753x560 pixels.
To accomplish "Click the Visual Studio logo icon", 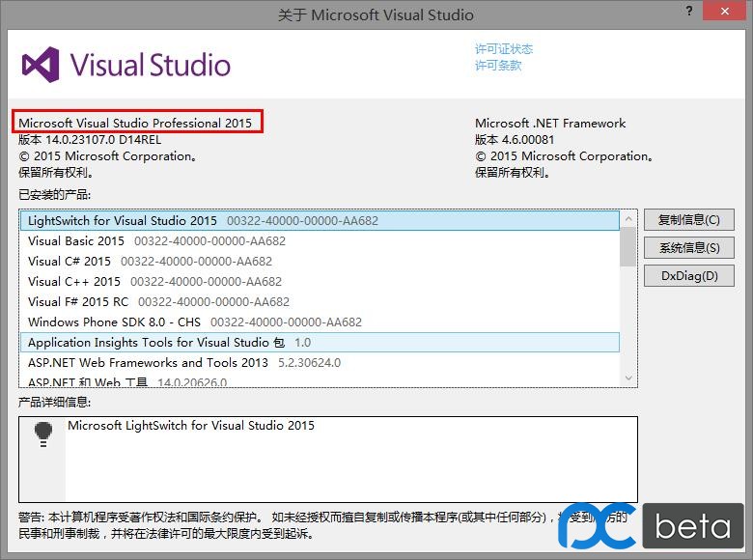I will (41, 65).
